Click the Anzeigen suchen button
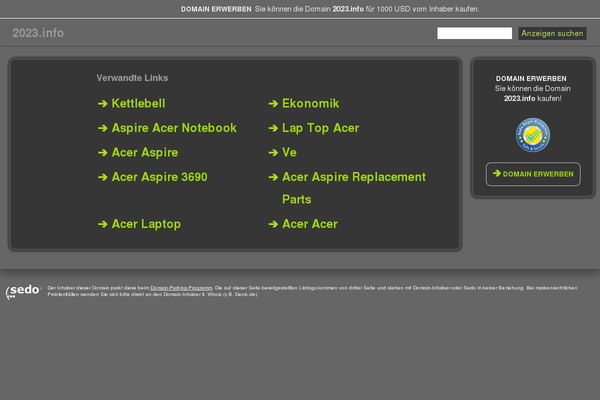Viewport: 600px width, 400px height. pyautogui.click(x=552, y=33)
